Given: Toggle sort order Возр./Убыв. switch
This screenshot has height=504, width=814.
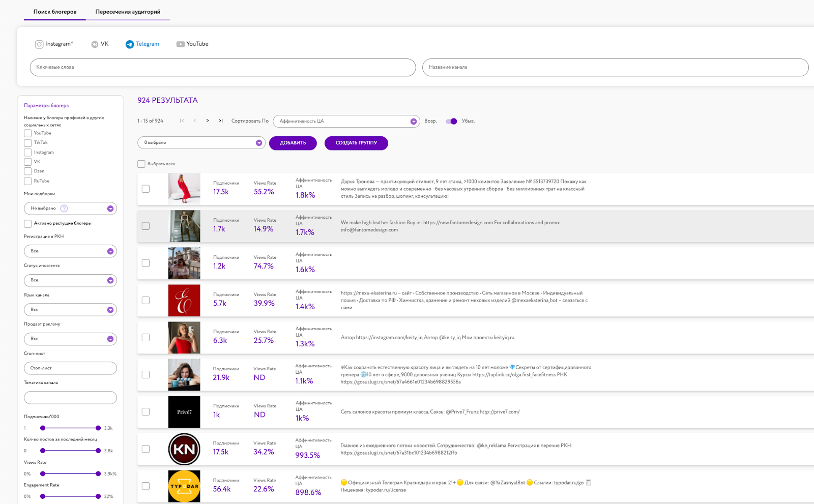Looking at the screenshot, I should 451,121.
